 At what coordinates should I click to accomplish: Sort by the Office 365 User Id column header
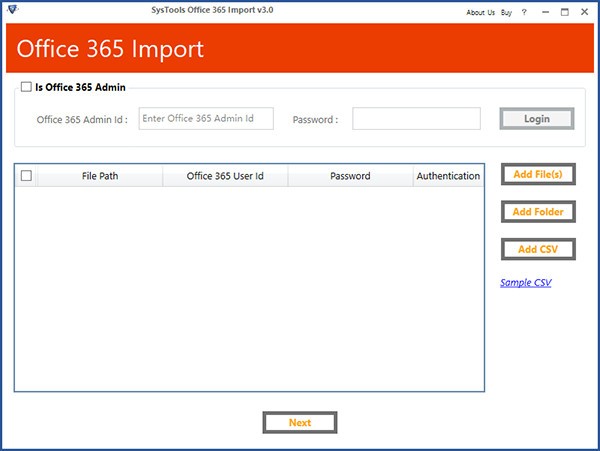[x=225, y=176]
